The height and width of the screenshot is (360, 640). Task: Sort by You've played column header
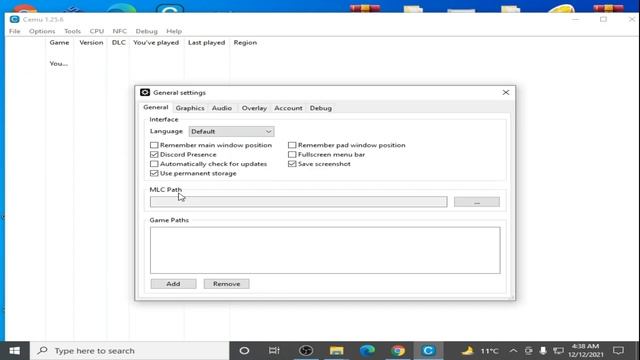[x=156, y=42]
